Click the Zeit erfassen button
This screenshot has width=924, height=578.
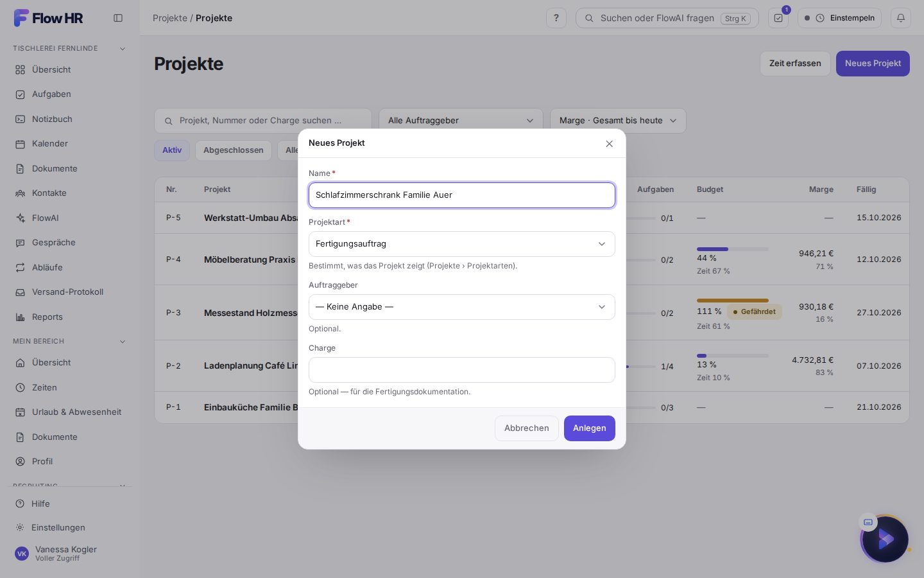tap(795, 64)
